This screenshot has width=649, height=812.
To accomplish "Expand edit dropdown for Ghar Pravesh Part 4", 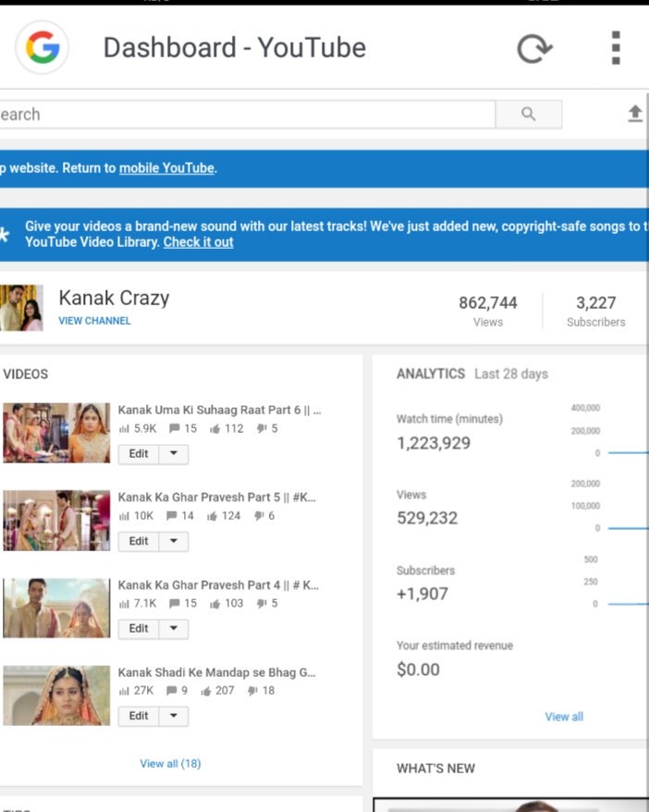I will pos(174,629).
